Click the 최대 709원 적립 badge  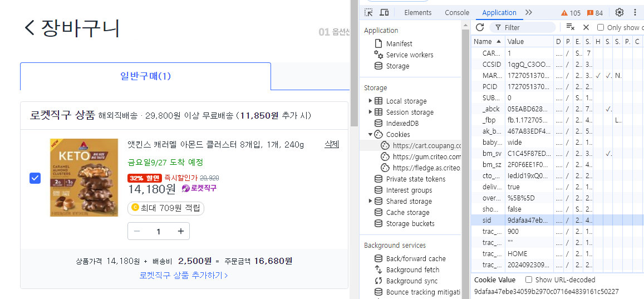pos(166,208)
